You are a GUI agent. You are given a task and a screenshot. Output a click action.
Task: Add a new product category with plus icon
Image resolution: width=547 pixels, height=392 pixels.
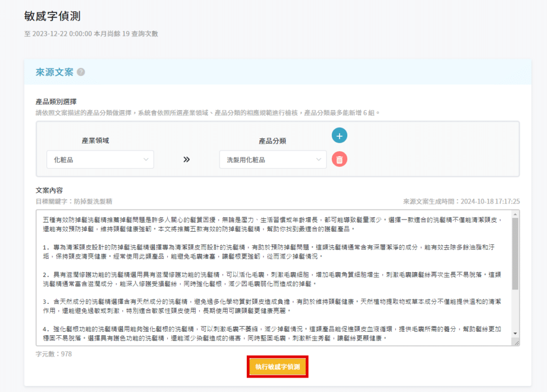(x=339, y=136)
